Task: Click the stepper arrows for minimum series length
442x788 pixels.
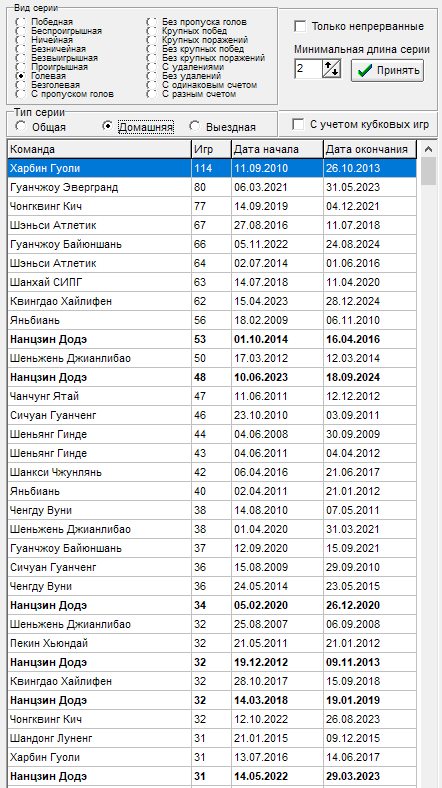Action: click(332, 69)
